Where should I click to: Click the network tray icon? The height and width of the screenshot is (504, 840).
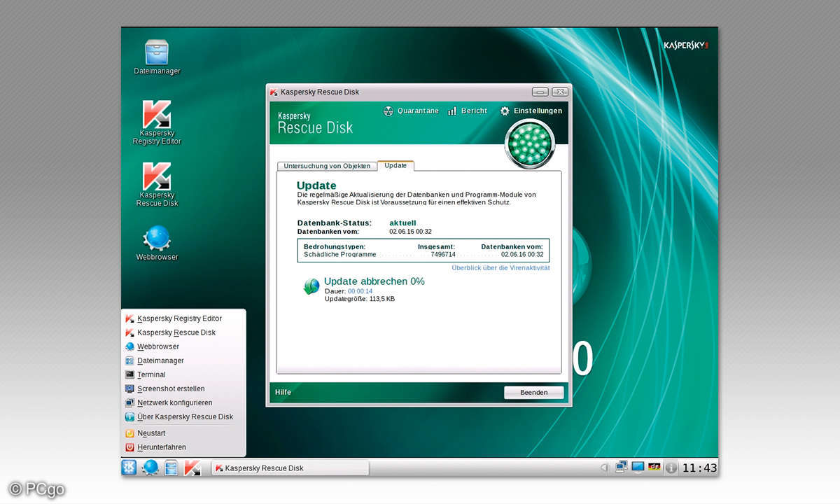[x=621, y=468]
